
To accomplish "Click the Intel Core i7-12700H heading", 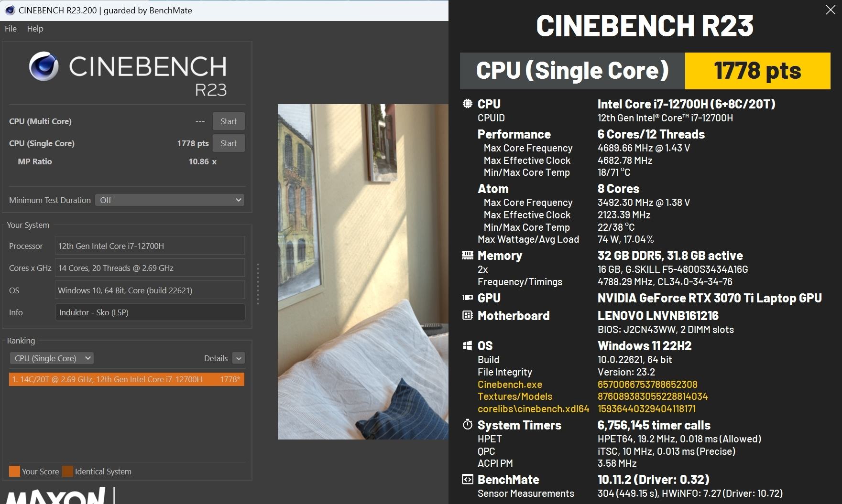I will click(687, 104).
